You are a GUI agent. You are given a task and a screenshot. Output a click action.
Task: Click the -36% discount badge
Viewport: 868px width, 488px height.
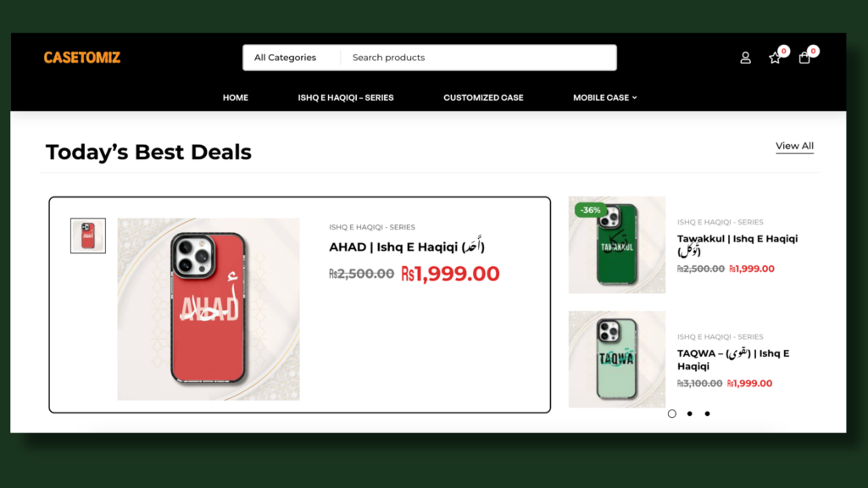(590, 210)
